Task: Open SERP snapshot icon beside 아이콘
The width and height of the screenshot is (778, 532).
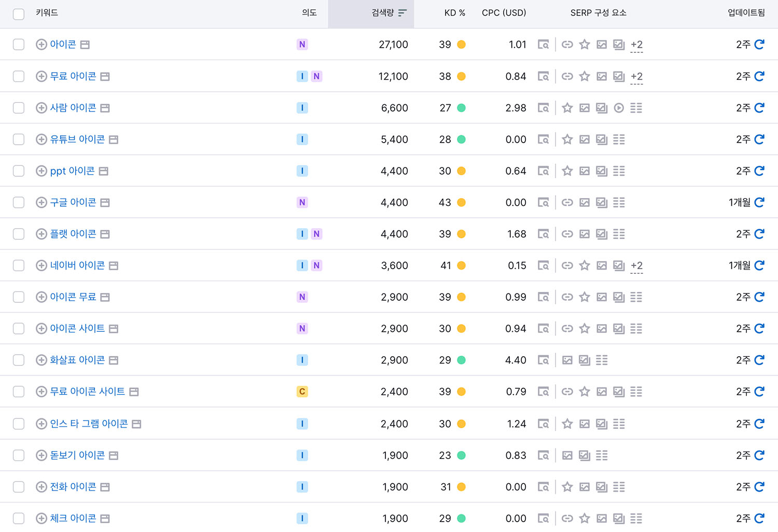Action: click(x=85, y=45)
